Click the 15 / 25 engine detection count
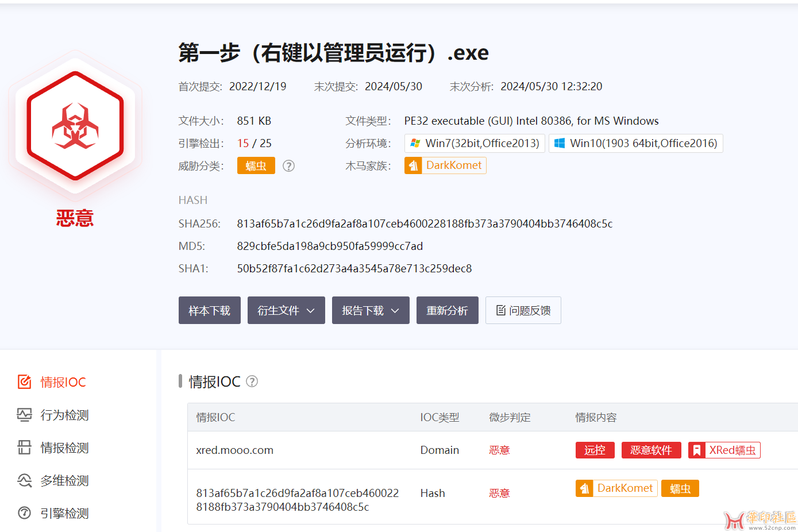Viewport: 798px width, 532px height. 255,143
